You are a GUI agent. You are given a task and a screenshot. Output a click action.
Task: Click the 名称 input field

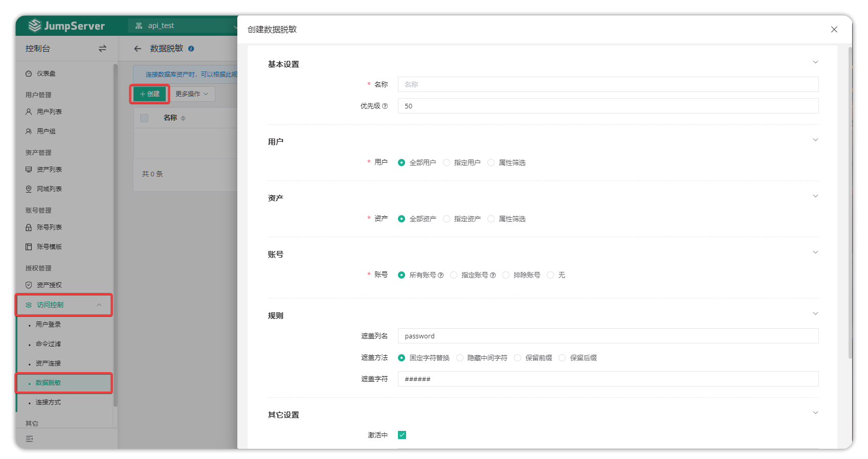point(608,84)
